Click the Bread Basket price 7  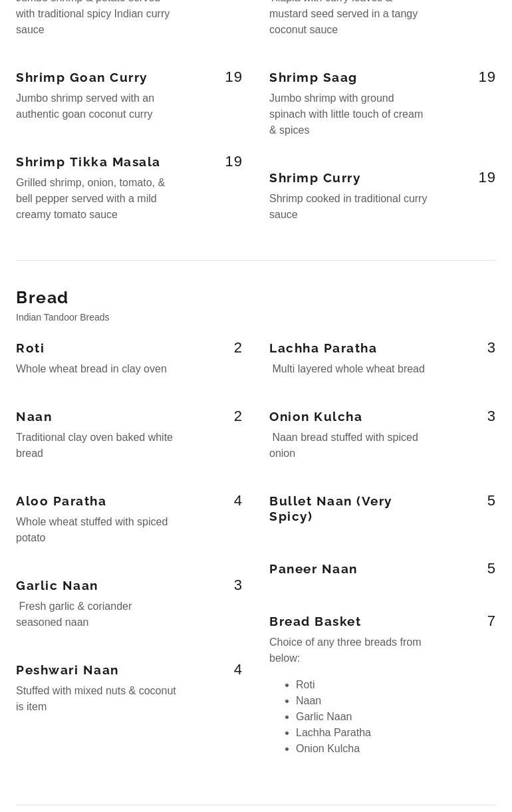(491, 621)
